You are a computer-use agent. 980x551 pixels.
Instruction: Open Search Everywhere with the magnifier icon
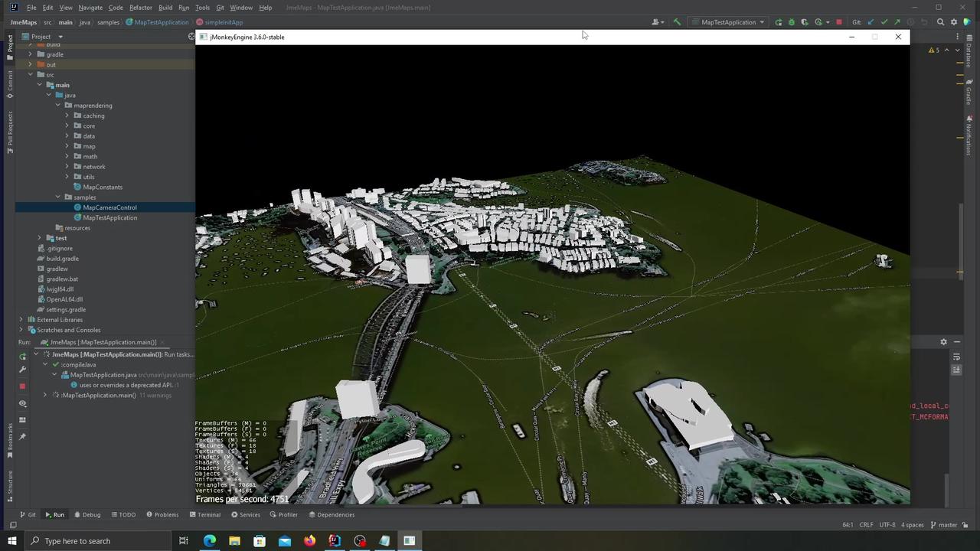[940, 22]
